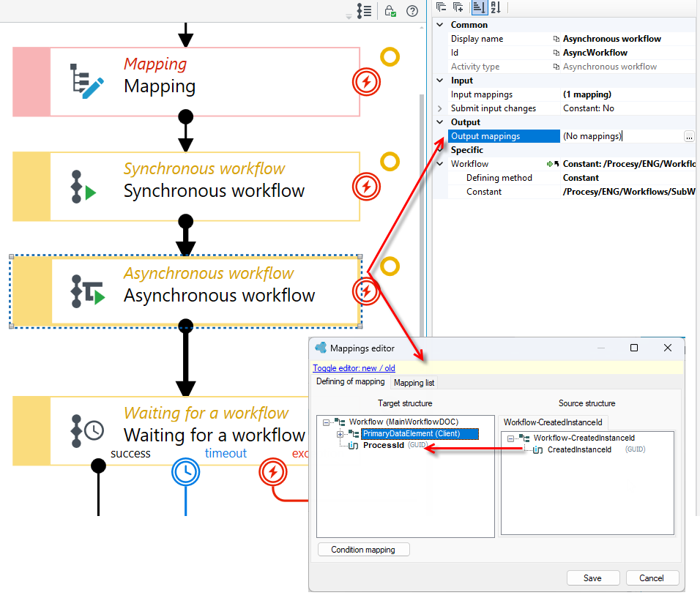Viewport: 700px width, 598px height.
Task: Click the yellow circle marker beside Asynchronous workflow
Action: coord(390,266)
